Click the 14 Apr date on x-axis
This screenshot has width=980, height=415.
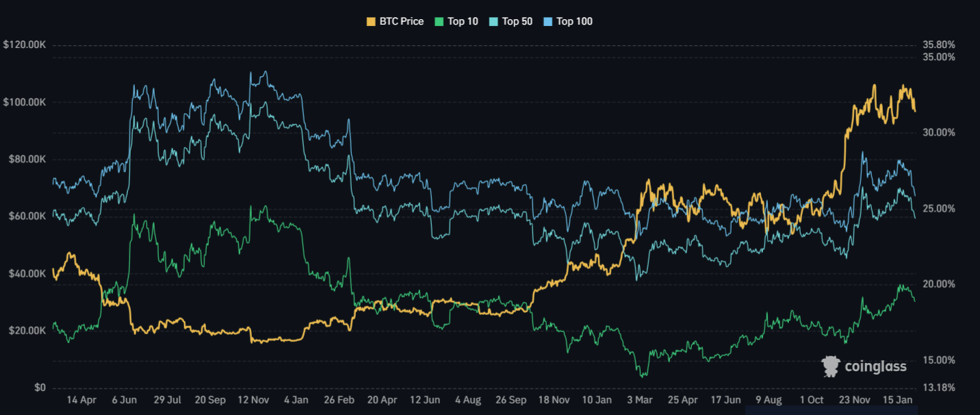[x=82, y=399]
